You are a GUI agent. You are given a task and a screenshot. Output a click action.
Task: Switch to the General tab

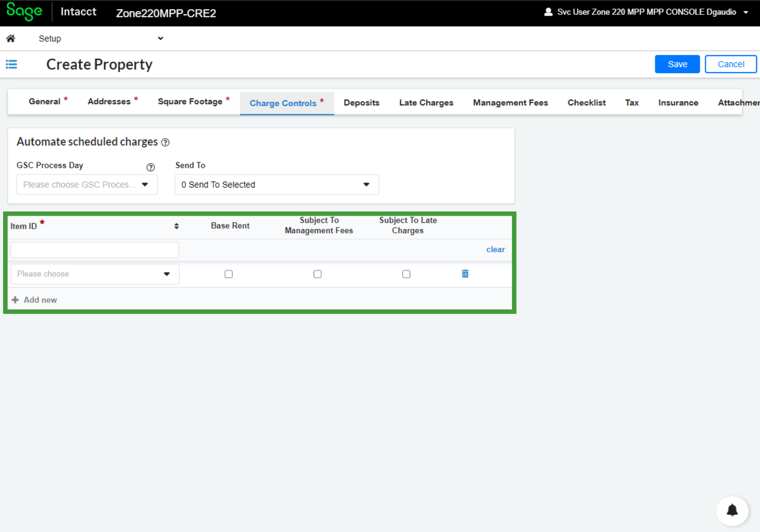48,102
